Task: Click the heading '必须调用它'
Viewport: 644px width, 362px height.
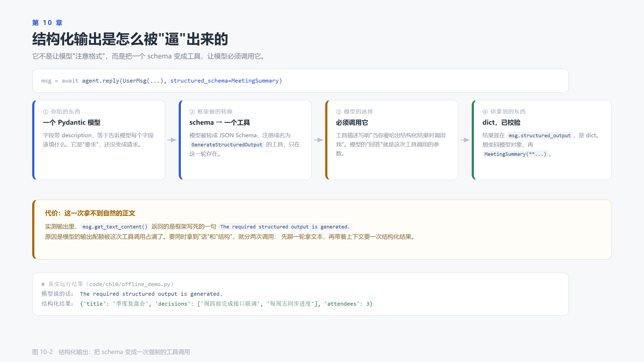Action: (352, 123)
